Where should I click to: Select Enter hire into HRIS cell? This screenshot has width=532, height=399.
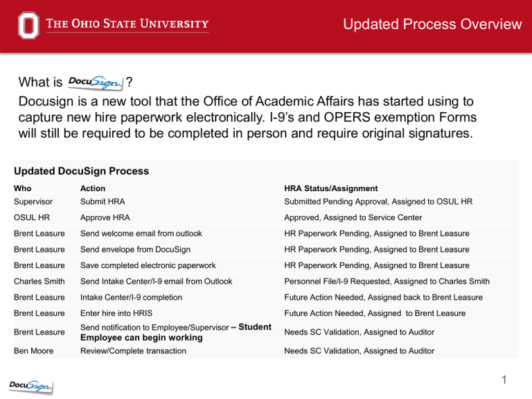pyautogui.click(x=116, y=313)
